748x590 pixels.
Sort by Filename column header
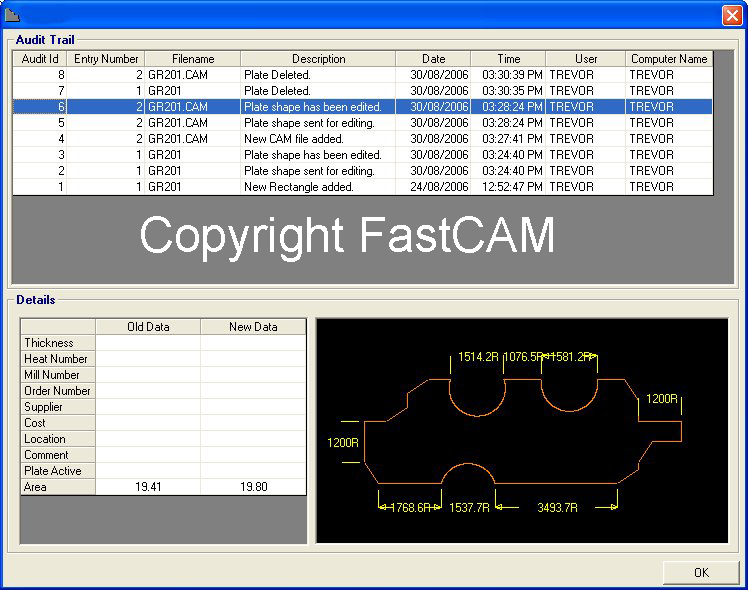coord(193,59)
